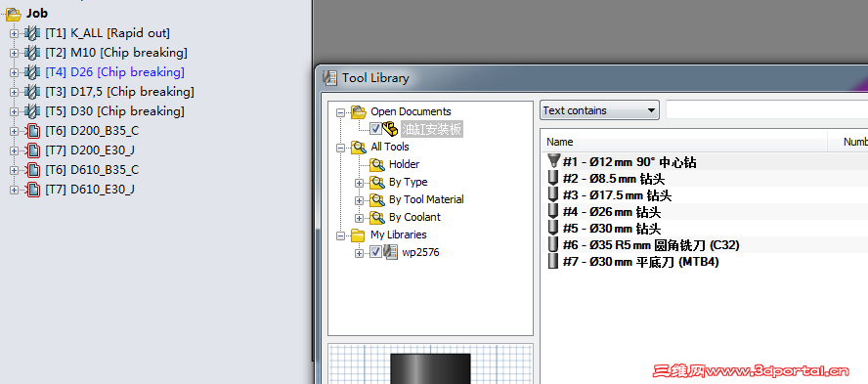Click the drill icon of tool #2 Ø8.5 mm
Screen dimensions: 868x384
pyautogui.click(x=552, y=178)
